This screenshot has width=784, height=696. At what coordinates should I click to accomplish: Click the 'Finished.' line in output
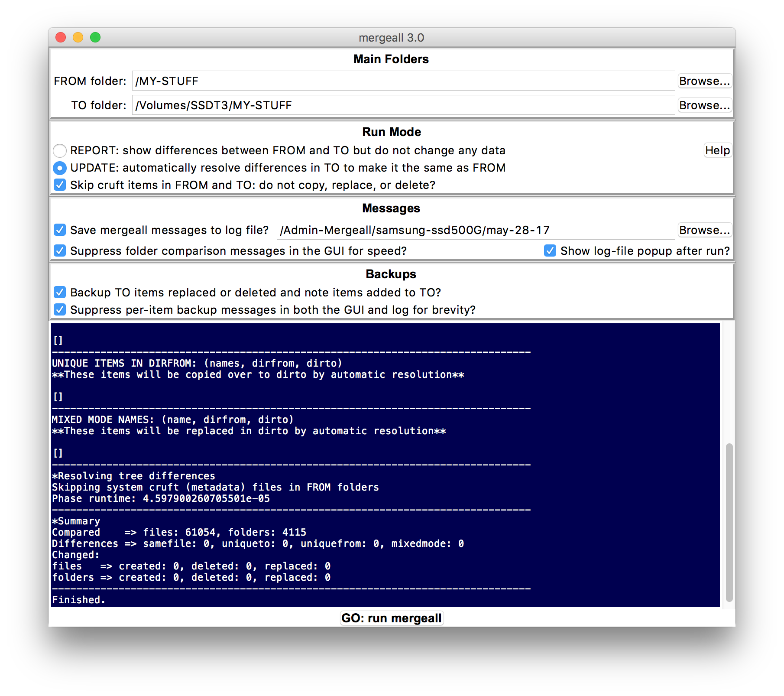(x=79, y=600)
